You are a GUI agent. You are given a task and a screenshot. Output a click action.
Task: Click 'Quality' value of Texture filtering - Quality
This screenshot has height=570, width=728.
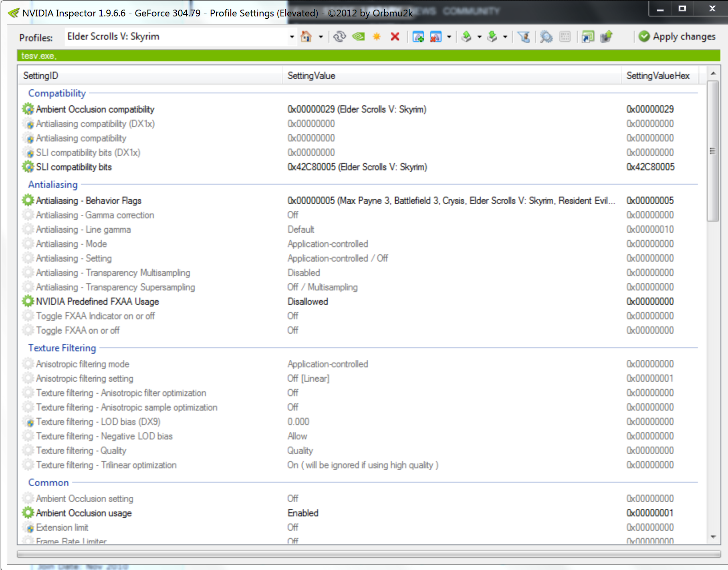coord(300,451)
